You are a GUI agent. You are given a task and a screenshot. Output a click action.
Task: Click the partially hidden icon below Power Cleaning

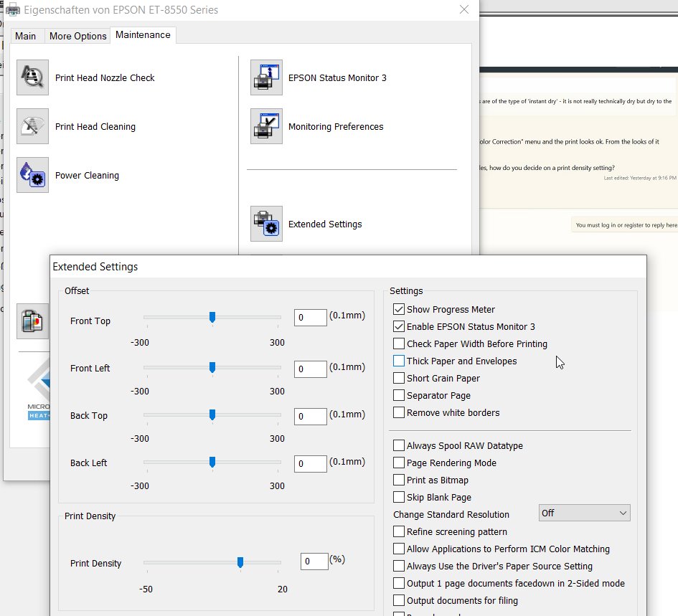(32, 321)
